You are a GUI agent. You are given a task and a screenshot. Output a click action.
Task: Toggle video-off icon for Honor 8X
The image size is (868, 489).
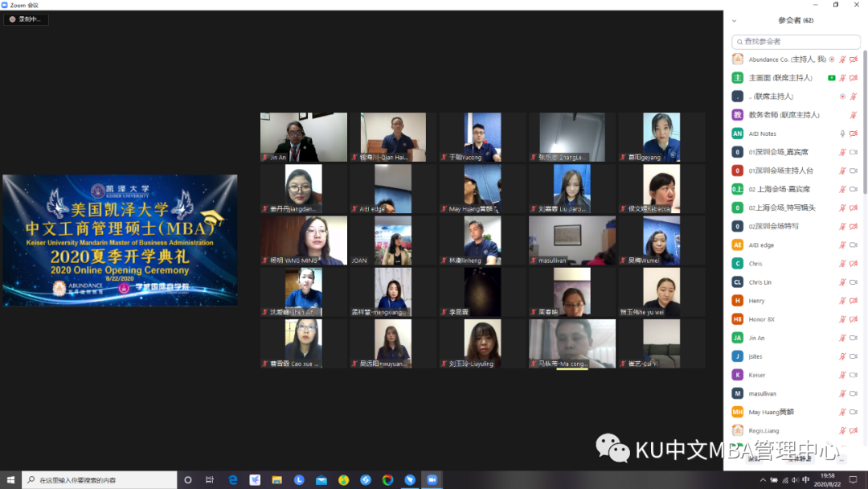(853, 319)
